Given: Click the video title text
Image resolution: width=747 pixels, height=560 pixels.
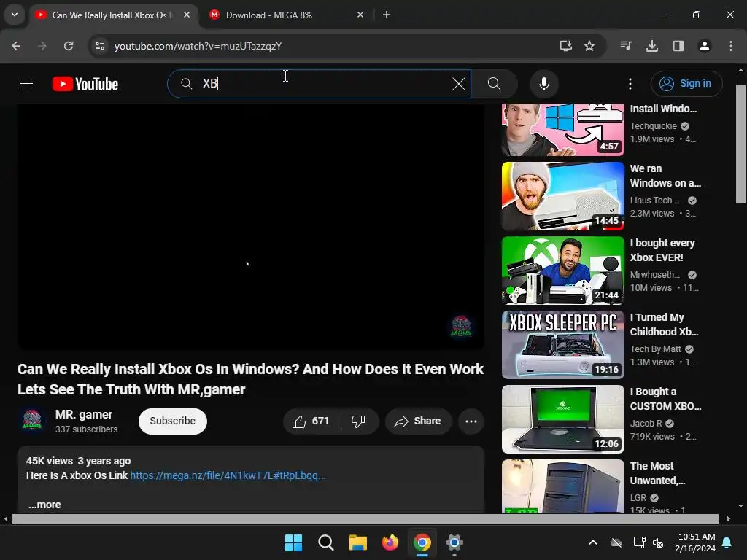Looking at the screenshot, I should (251, 379).
